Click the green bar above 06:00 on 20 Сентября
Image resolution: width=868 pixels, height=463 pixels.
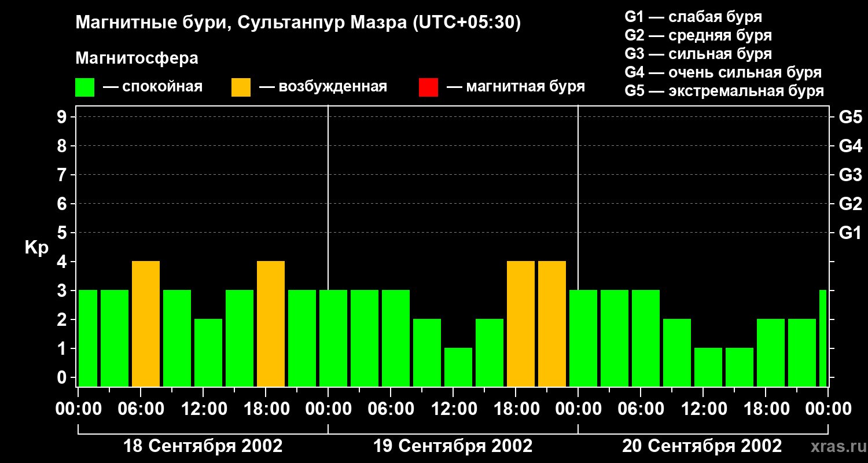(x=646, y=339)
